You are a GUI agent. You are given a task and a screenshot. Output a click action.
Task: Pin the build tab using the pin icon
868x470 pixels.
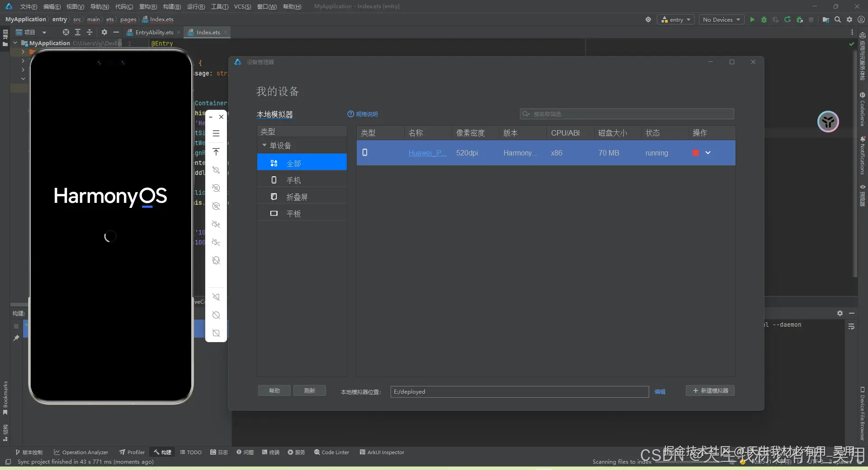[16, 338]
